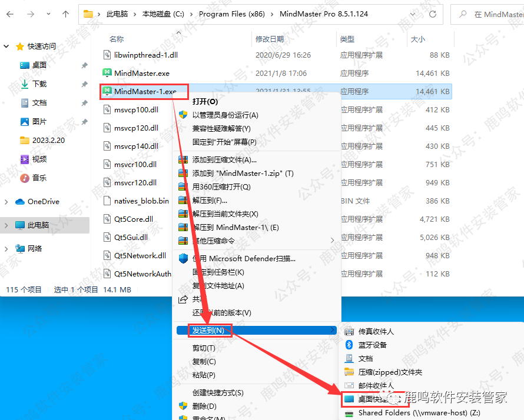Image resolution: width=524 pixels, height=420 pixels.
Task: Expand the This PC tree node
Action: (6, 225)
